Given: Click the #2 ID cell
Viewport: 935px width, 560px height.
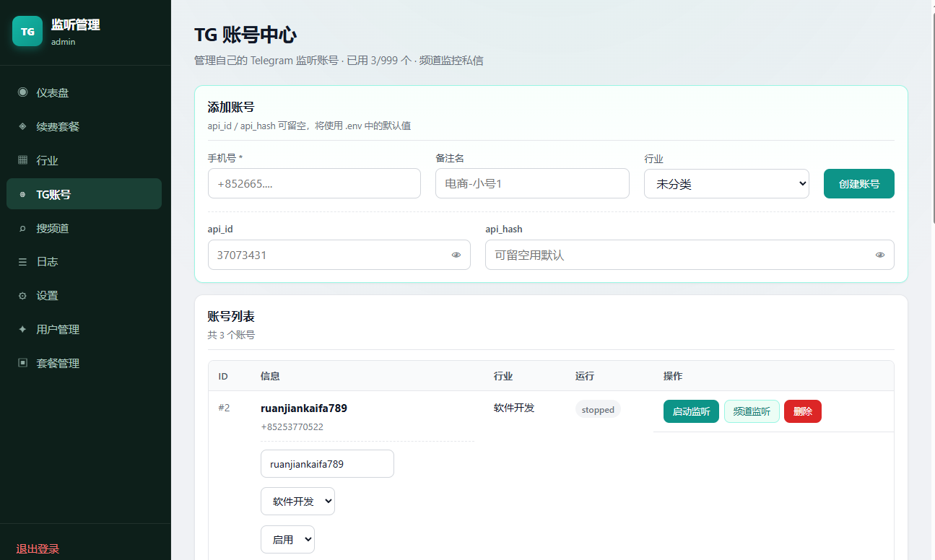Looking at the screenshot, I should pyautogui.click(x=224, y=408).
